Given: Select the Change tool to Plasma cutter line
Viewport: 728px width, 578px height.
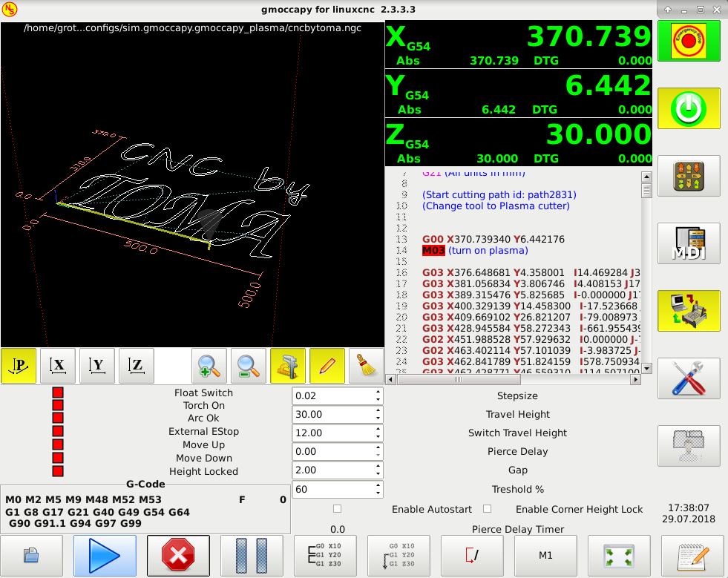Looking at the screenshot, I should click(496, 206).
